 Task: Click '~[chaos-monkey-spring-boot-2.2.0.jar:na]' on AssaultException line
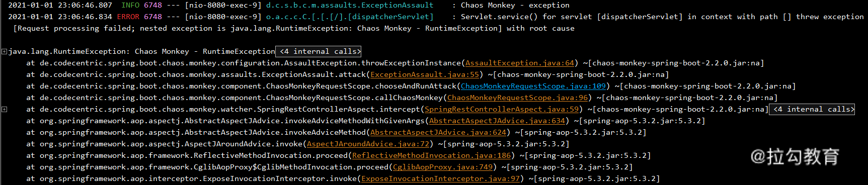(x=674, y=63)
